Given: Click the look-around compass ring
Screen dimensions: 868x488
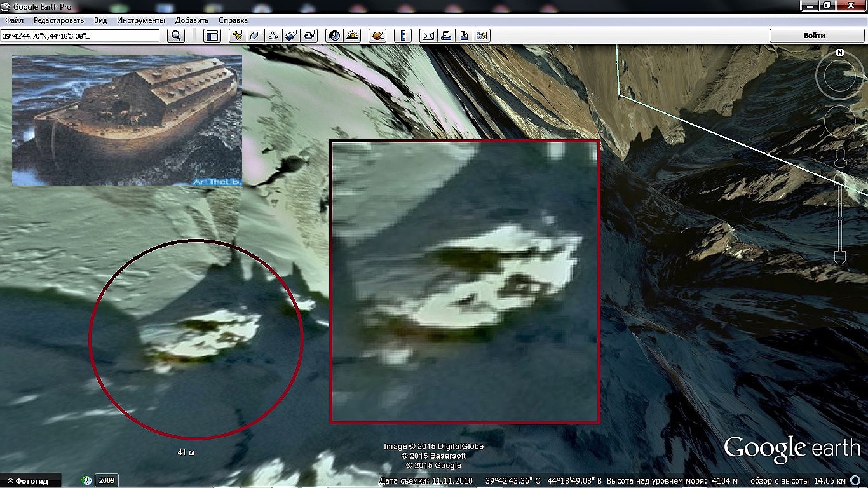Looking at the screenshot, I should [840, 76].
